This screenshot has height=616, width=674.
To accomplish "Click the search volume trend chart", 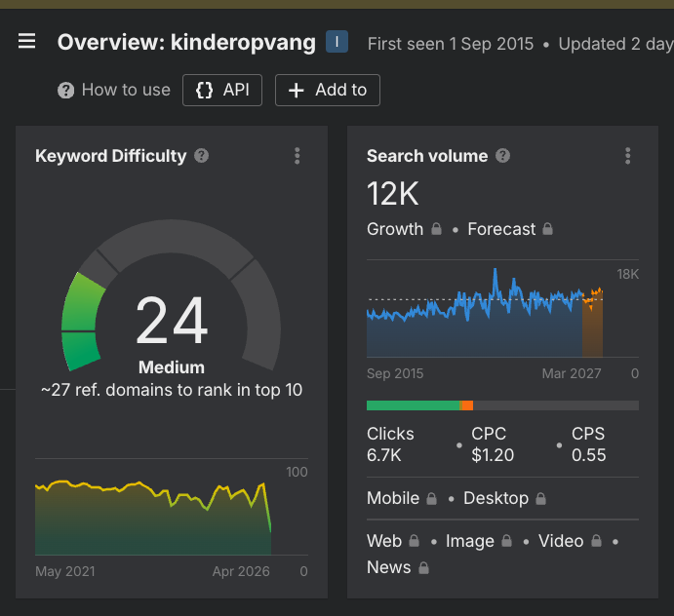I will tap(485, 314).
